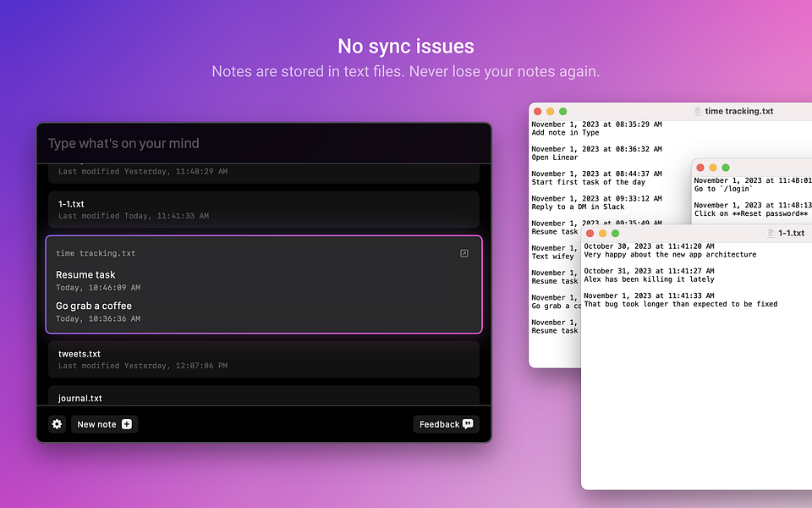Click the 'Today, 10:36:36 AM' timestamp
This screenshot has width=812, height=508.
[x=98, y=318]
